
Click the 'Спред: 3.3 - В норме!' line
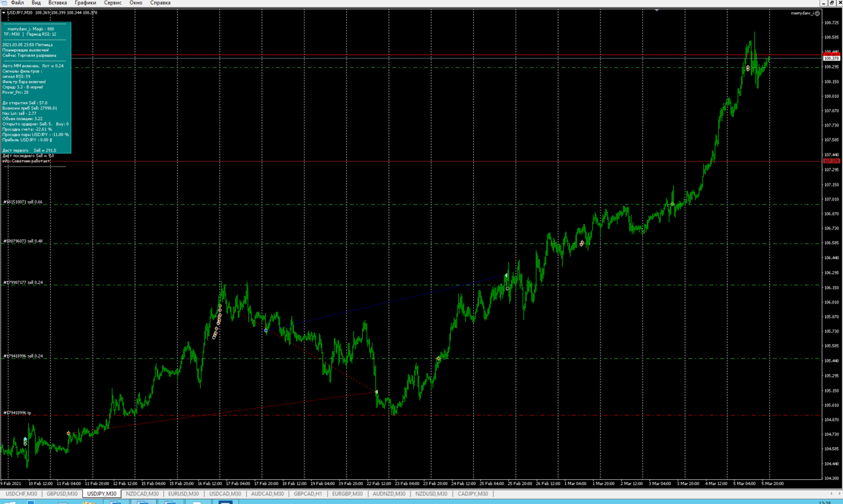(23, 87)
